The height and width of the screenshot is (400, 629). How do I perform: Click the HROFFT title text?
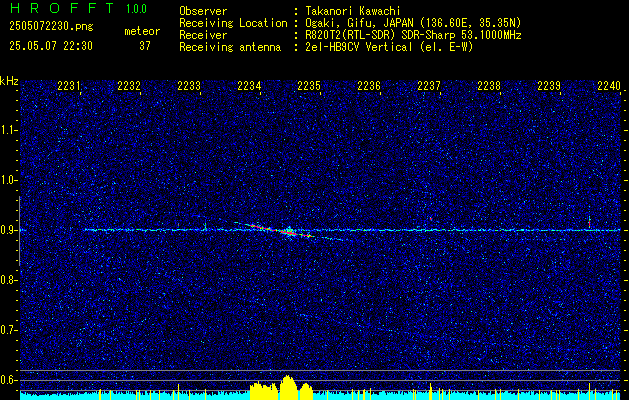(62, 8)
